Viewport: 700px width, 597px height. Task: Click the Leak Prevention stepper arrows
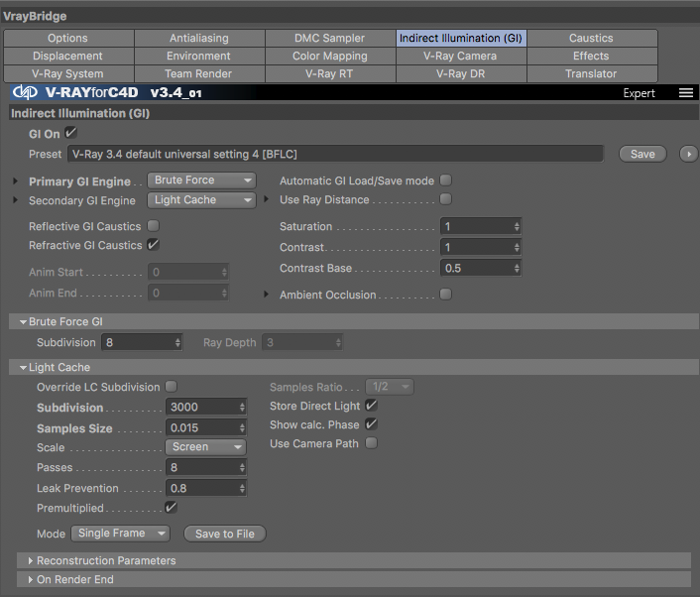(x=242, y=488)
